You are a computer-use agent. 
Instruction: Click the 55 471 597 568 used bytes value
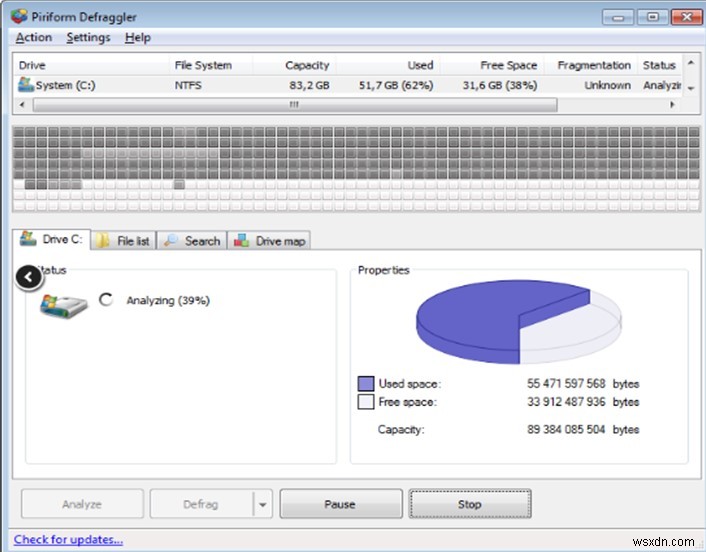pyautogui.click(x=566, y=384)
